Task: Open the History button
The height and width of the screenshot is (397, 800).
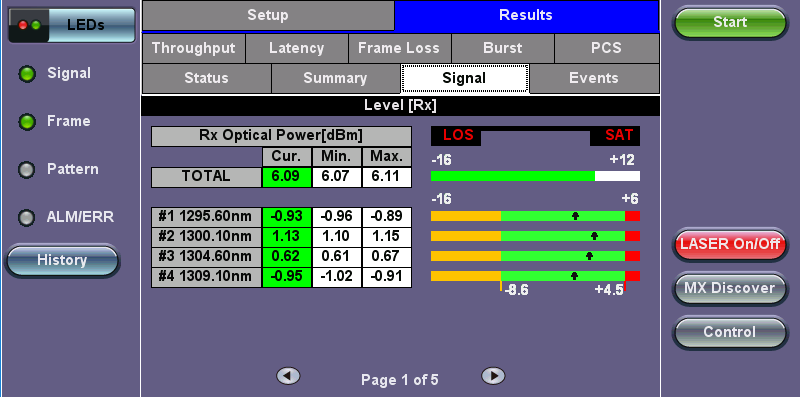Action: pyautogui.click(x=62, y=261)
